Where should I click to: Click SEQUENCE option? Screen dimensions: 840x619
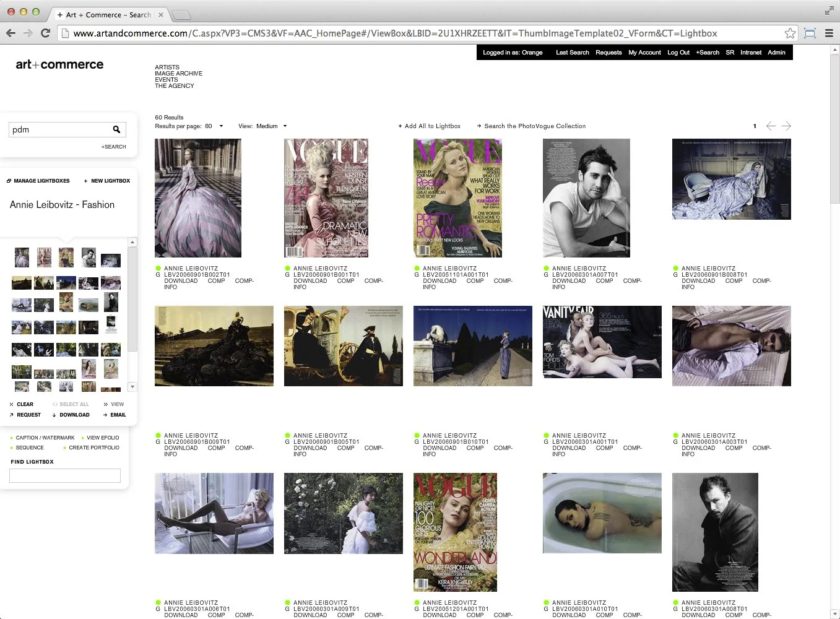pos(27,448)
